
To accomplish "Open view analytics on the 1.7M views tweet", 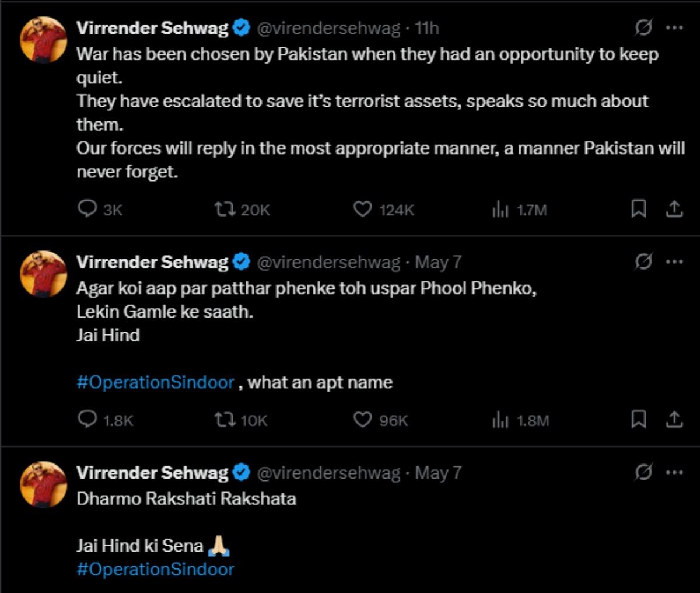I will coord(501,210).
